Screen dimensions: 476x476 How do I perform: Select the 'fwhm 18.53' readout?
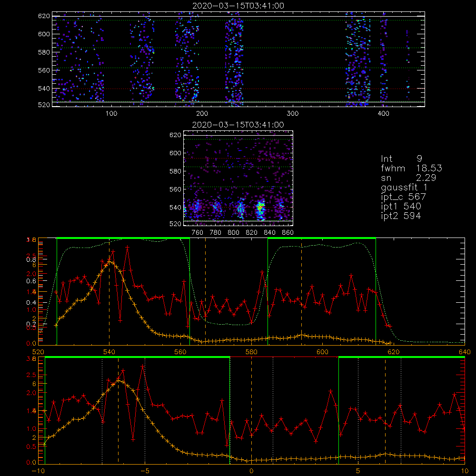[x=411, y=168]
